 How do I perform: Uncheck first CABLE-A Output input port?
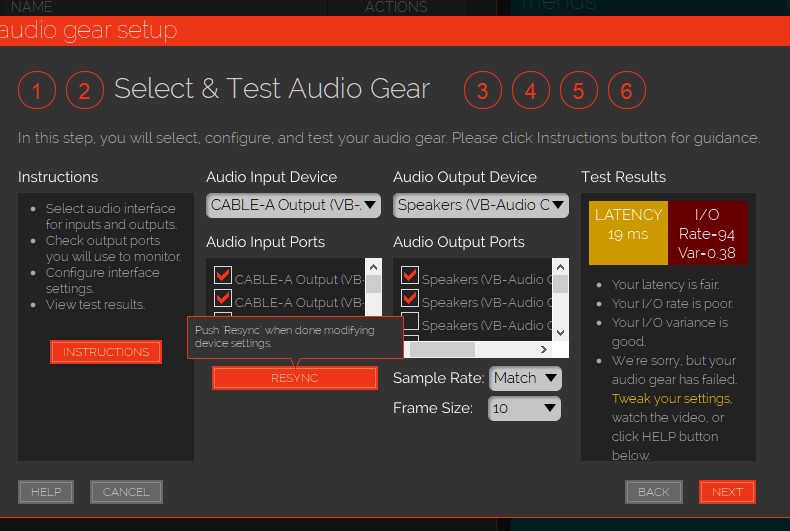point(223,277)
